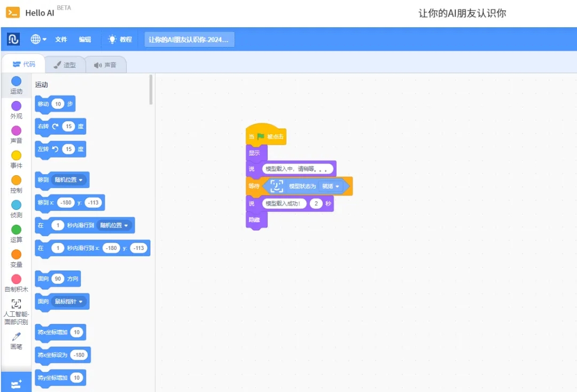Switch to the 声音 sounds tab

(x=105, y=65)
